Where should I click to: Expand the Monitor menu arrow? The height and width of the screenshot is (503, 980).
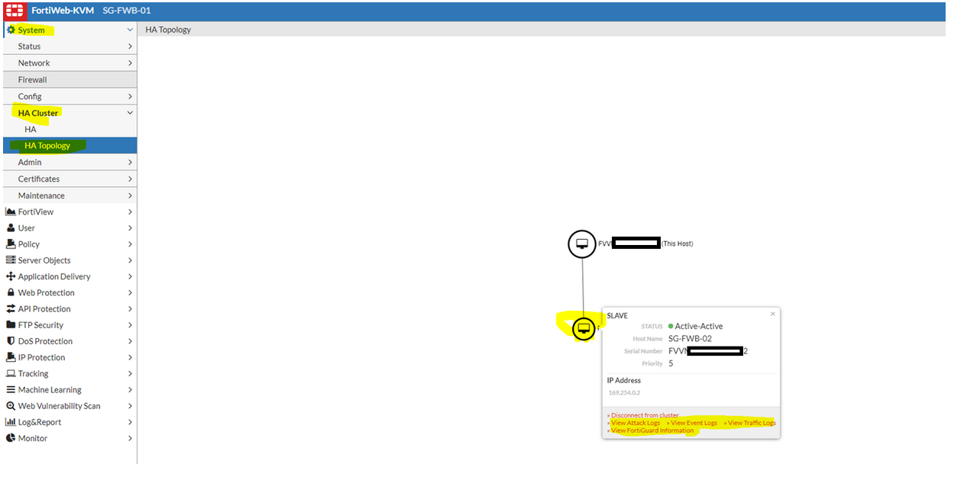pyautogui.click(x=130, y=438)
